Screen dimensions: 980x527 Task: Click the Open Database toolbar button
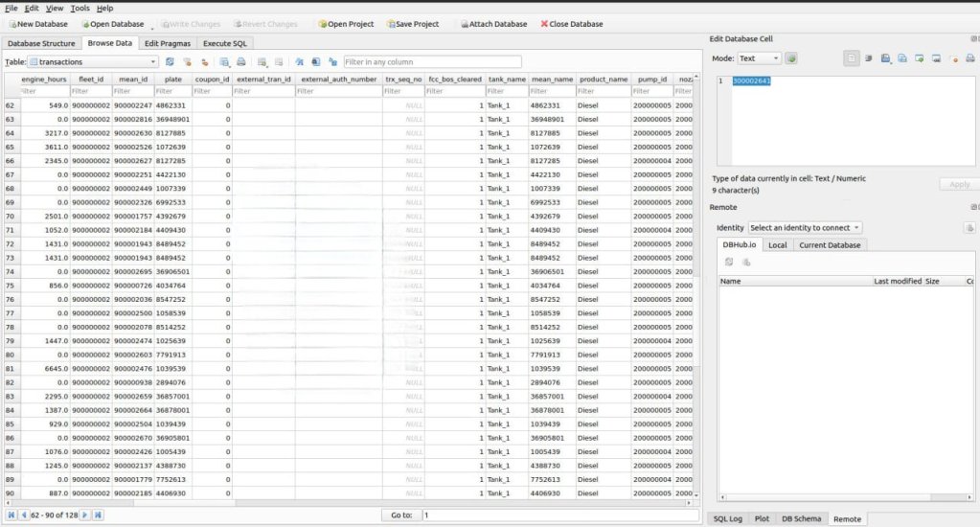pos(112,24)
